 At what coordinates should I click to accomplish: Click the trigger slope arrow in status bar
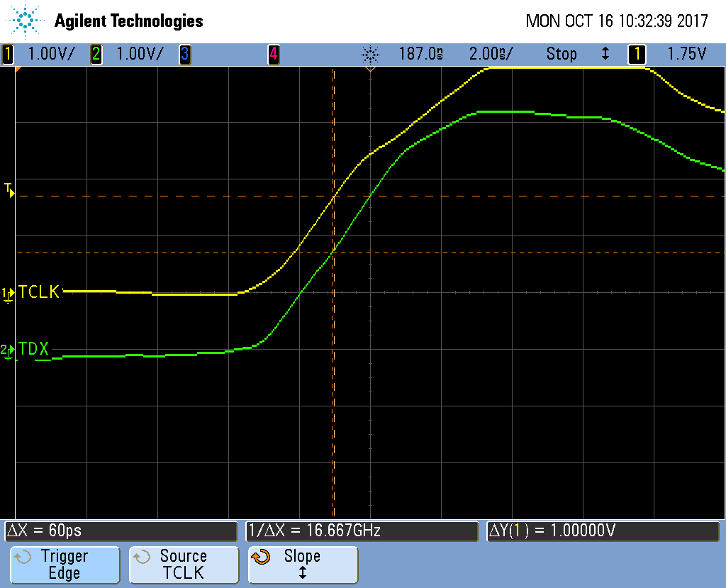pos(605,54)
